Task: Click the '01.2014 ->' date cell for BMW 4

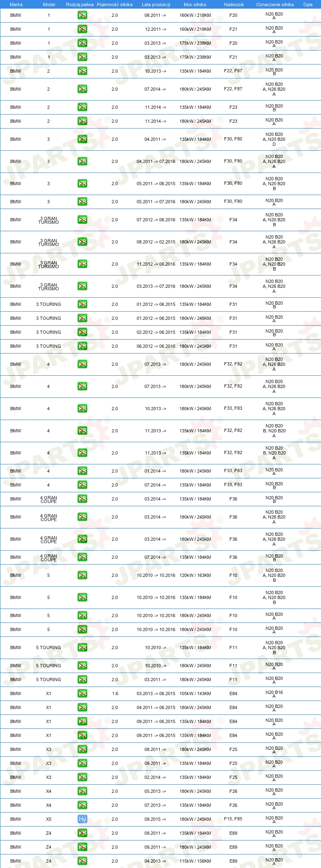Action: (156, 471)
